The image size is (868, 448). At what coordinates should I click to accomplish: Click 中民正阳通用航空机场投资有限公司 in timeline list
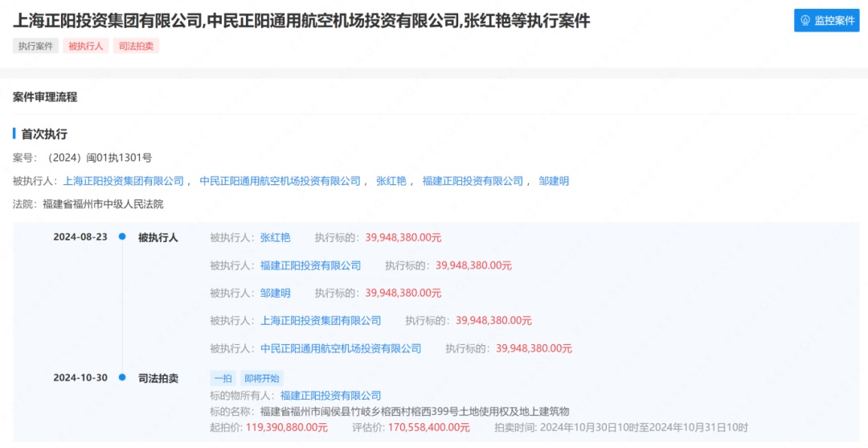pyautogui.click(x=341, y=348)
